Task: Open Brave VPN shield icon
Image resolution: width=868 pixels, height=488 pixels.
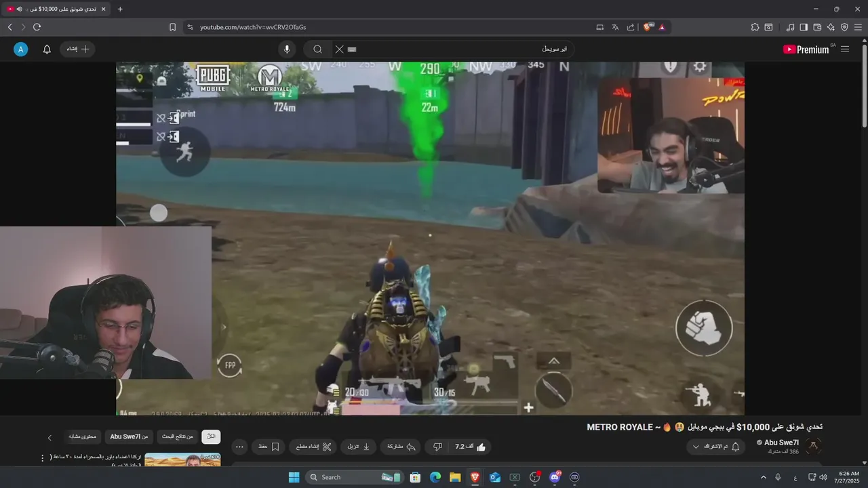Action: point(844,27)
